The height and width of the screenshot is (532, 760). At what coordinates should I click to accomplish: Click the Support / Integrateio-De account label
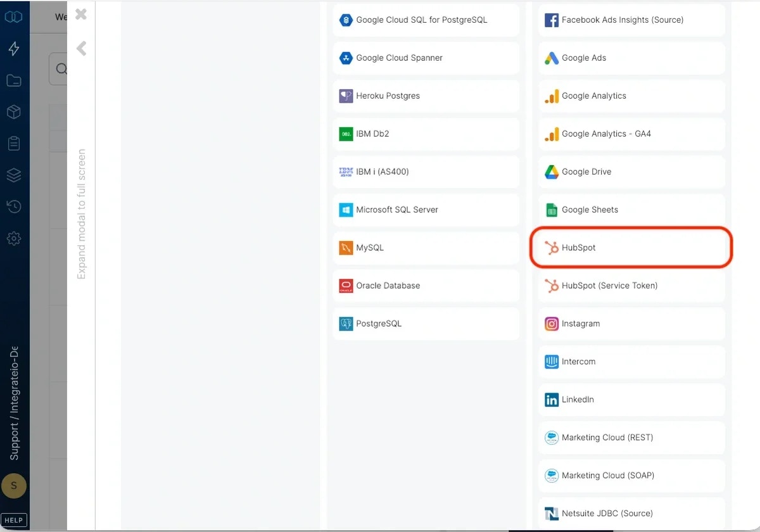click(x=14, y=403)
